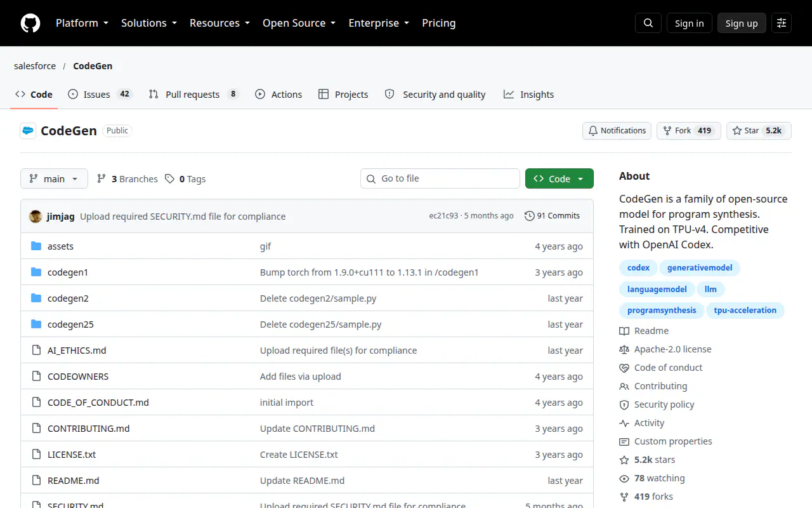Screen dimensions: 812x508
Task: Expand the Resources menu
Action: click(x=219, y=23)
